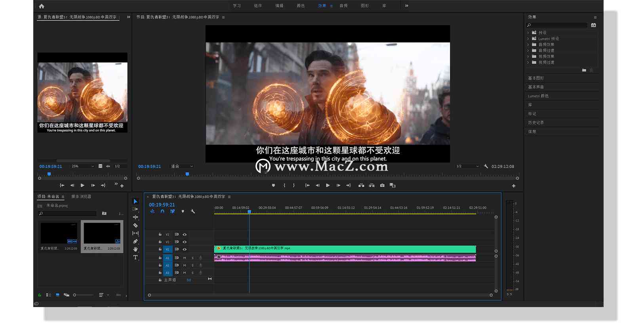Select the Selection tool arrow
This screenshot has height=332, width=644.
pos(135,201)
